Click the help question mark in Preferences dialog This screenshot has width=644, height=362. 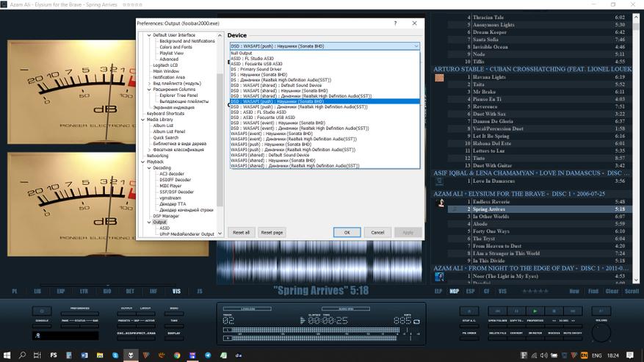(395, 23)
